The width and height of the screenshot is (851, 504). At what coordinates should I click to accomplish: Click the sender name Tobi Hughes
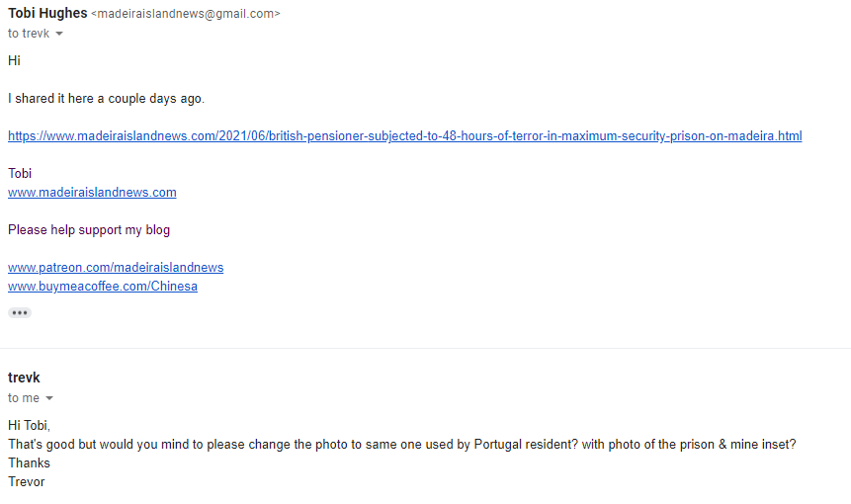pos(47,13)
